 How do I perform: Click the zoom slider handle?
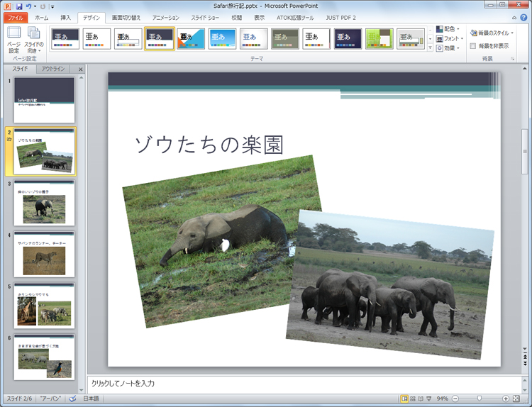479,398
